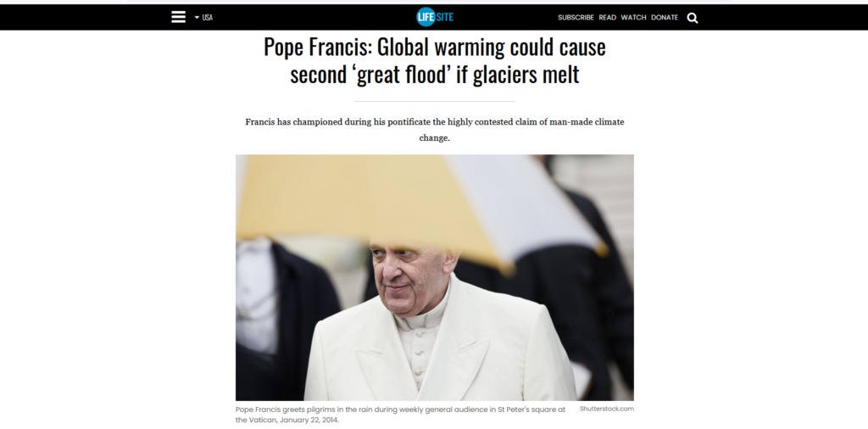Click the blue LIFE circle in the logo
Screen dimensions: 868x429
point(426,17)
